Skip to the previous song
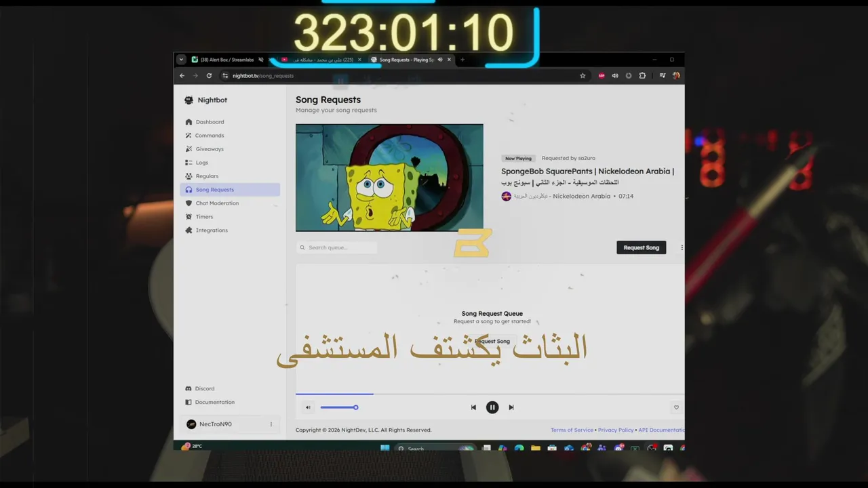 [x=473, y=407]
